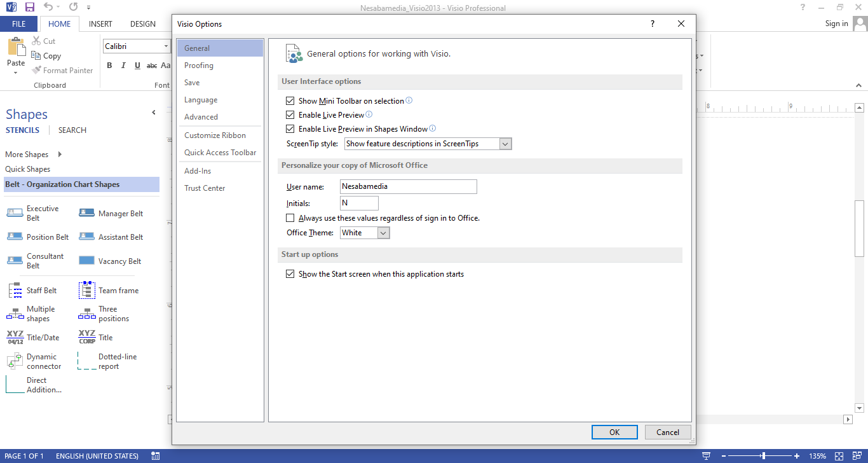
Task: Click the Bold formatting icon
Action: click(x=109, y=66)
